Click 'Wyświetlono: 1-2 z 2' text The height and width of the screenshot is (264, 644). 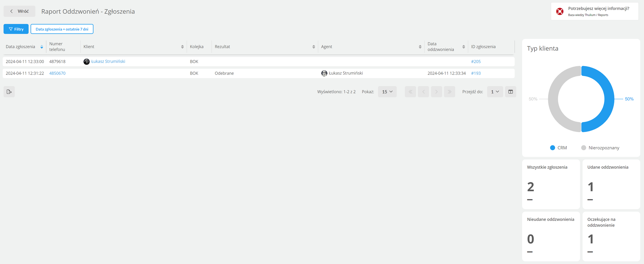pyautogui.click(x=336, y=92)
